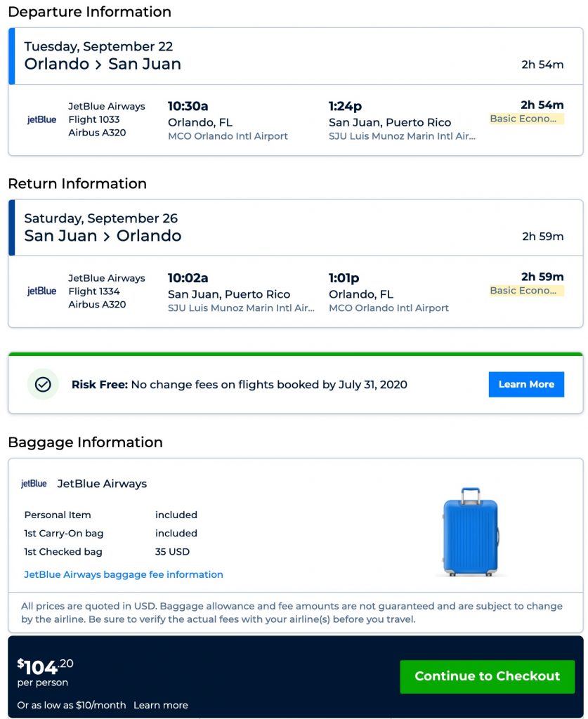Click the JetBlue logo on the departure flight

[41, 119]
